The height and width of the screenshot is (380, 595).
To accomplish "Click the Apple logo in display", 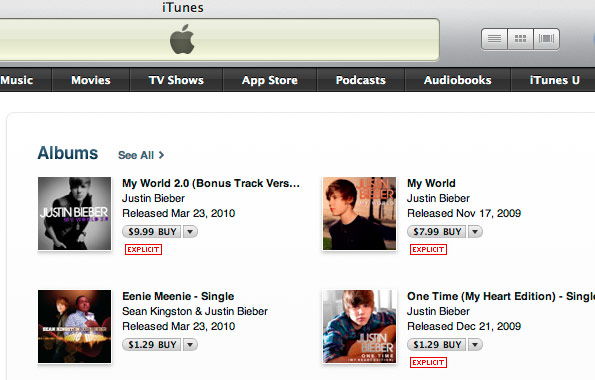I will coord(182,39).
